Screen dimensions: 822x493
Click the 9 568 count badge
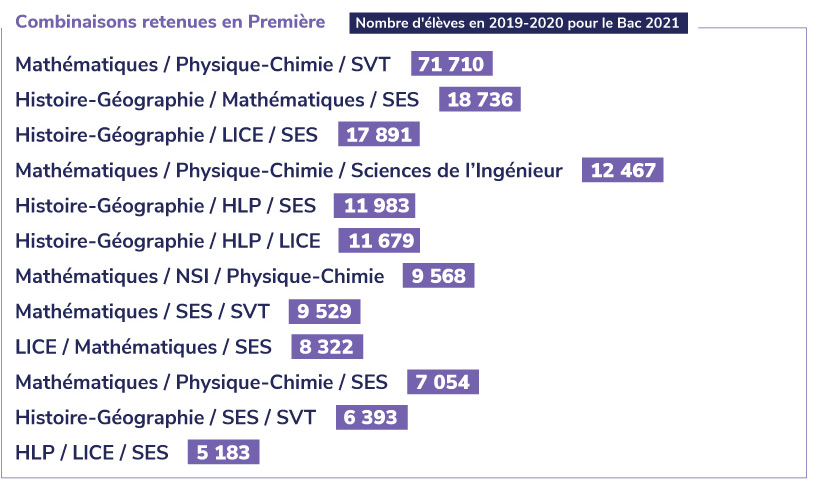click(x=438, y=276)
